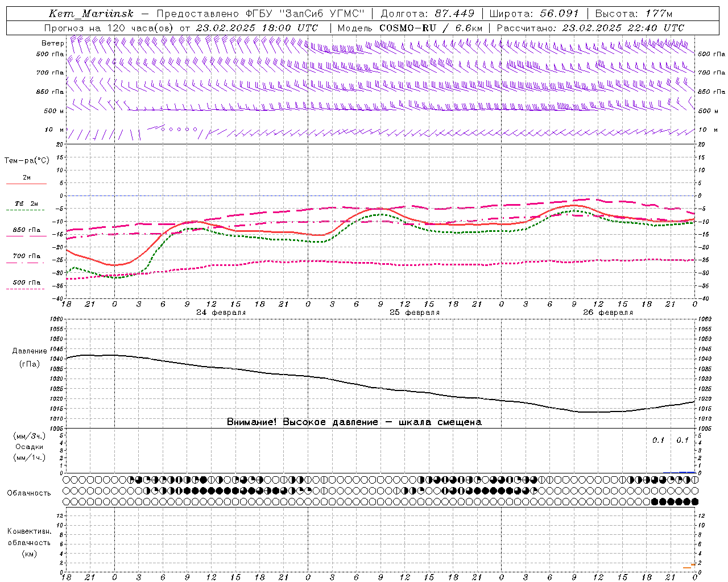728x582 pixels.
Task: Click 'Внимание! Высокое давление — шкала смещена' notice
Action: (x=354, y=422)
